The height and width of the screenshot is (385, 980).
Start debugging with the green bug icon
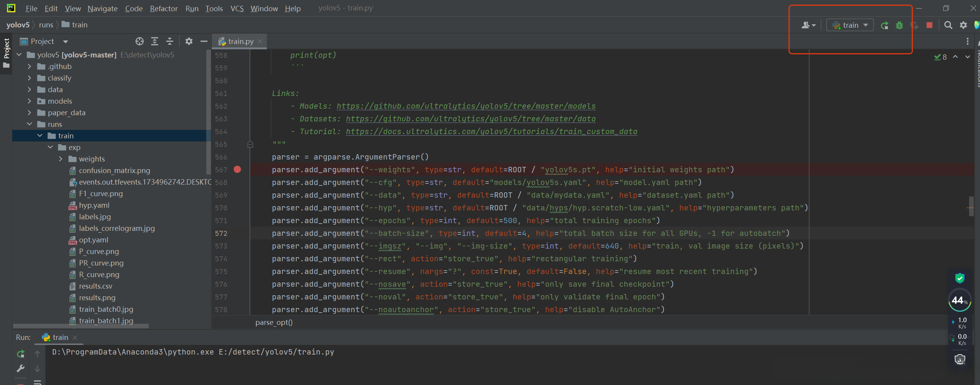tap(899, 25)
